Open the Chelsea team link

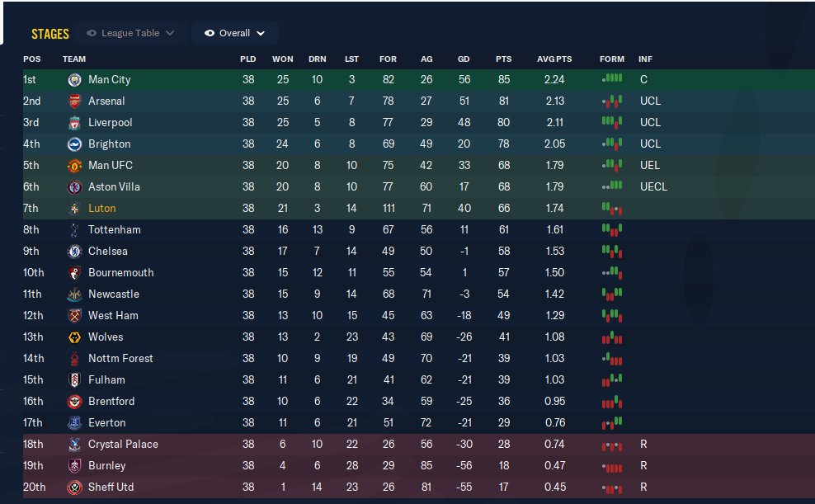pos(108,252)
